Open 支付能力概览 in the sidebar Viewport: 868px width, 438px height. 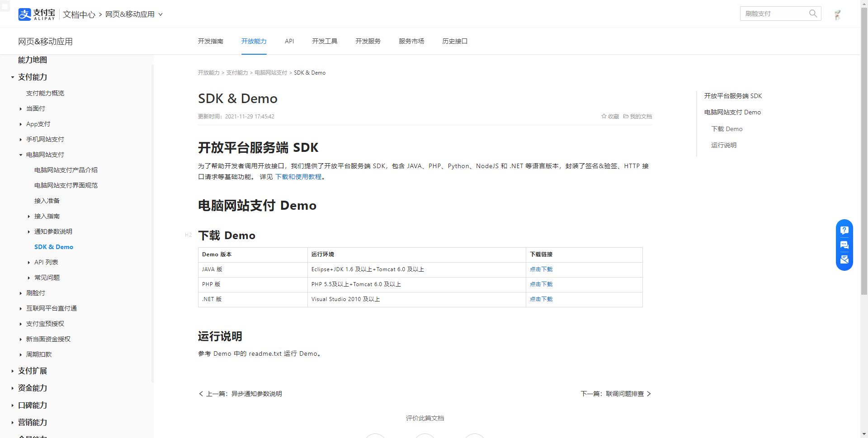point(45,93)
